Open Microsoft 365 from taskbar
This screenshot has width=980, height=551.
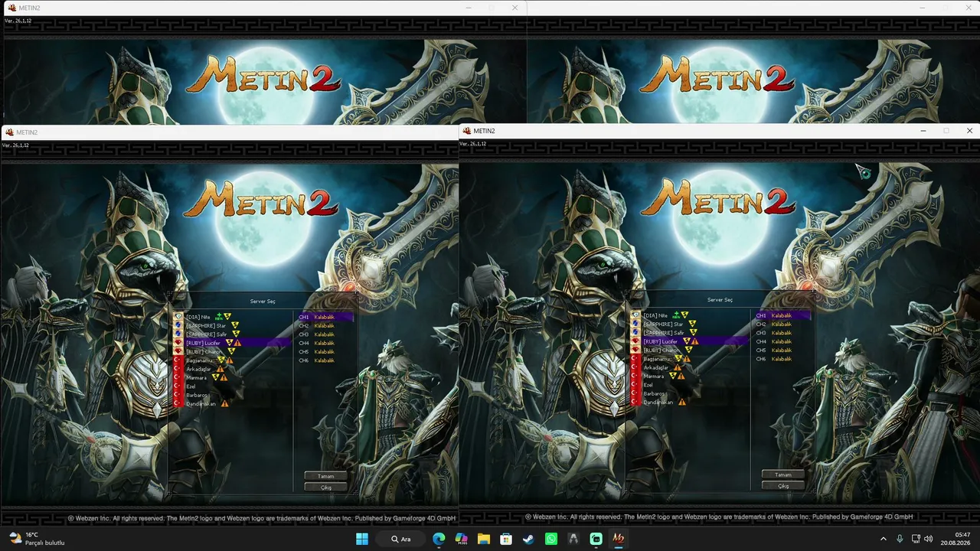point(461,539)
